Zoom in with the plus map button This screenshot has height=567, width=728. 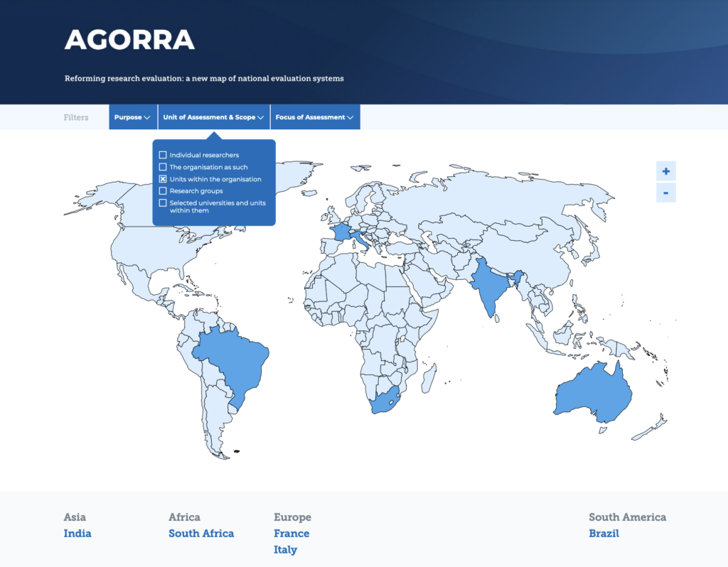click(665, 171)
